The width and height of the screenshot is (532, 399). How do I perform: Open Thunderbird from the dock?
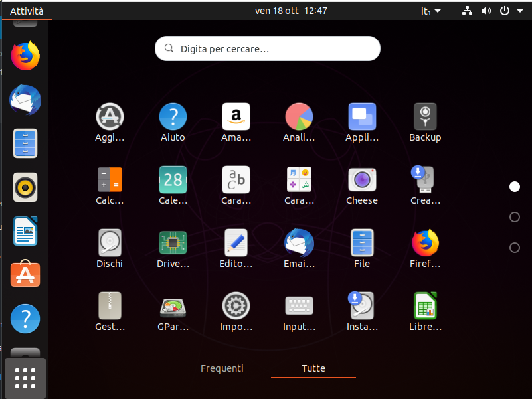pos(25,100)
